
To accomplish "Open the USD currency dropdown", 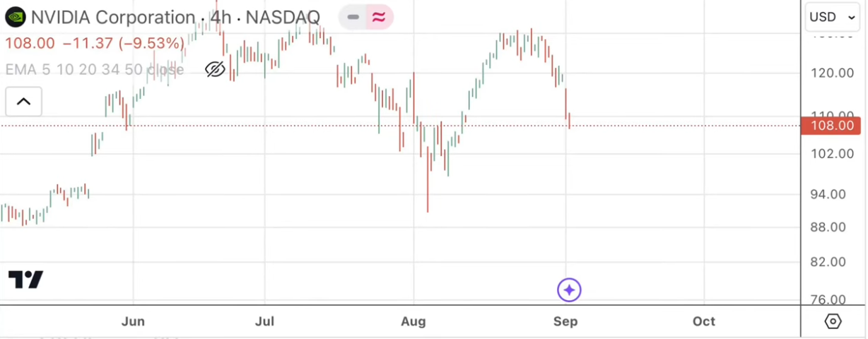I will 832,17.
